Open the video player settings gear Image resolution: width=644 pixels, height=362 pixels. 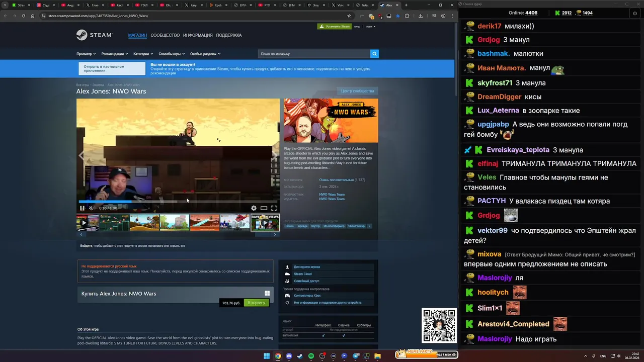coord(254,208)
